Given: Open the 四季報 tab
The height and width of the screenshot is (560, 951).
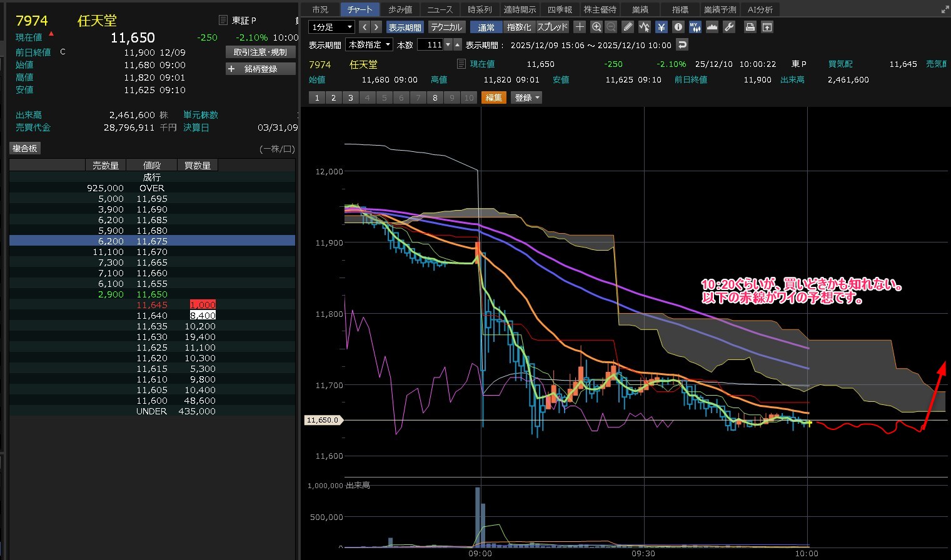Looking at the screenshot, I should [560, 9].
